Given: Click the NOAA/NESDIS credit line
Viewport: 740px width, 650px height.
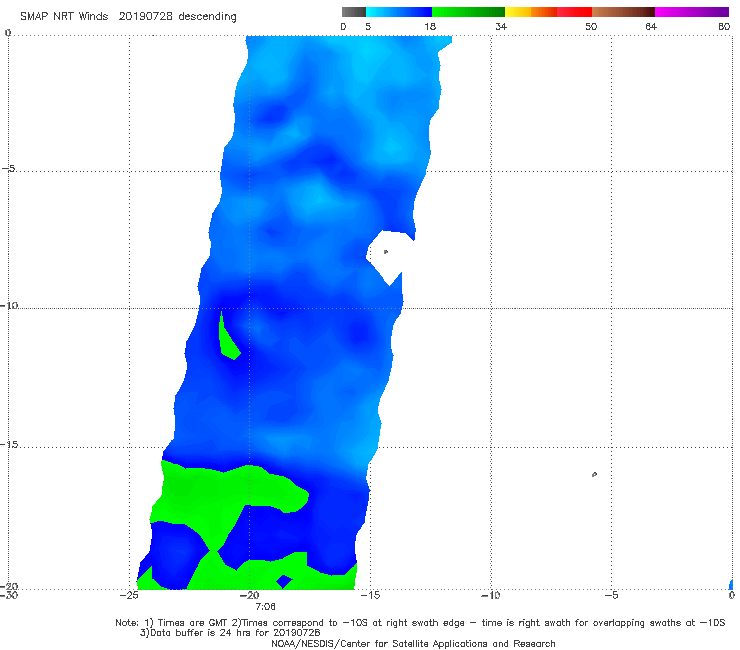Looking at the screenshot, I should point(413,644).
